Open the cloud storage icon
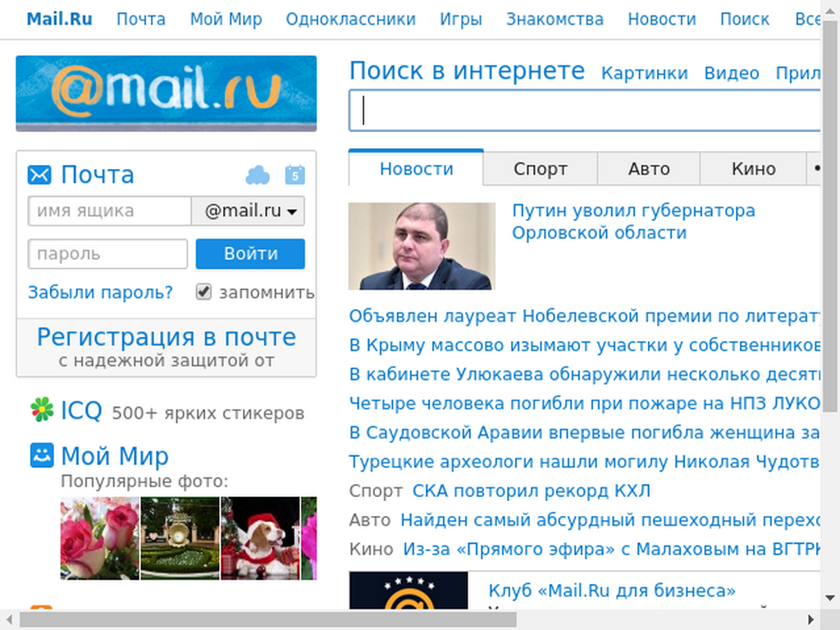 click(x=258, y=176)
